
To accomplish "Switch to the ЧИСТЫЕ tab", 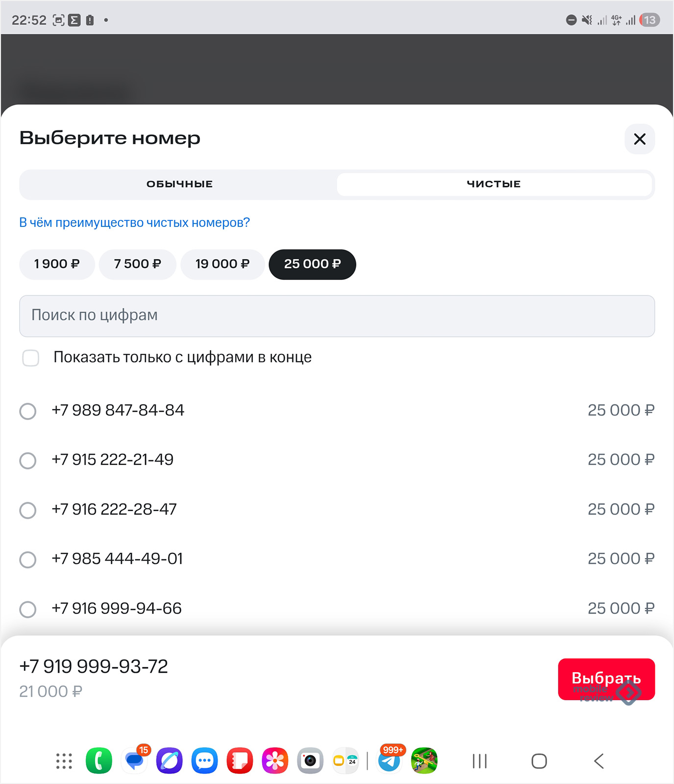I will pos(494,184).
